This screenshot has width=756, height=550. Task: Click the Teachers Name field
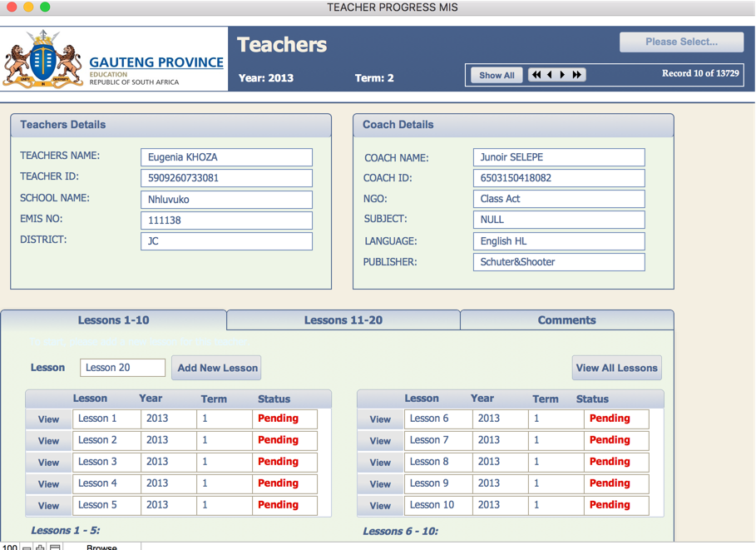[226, 157]
